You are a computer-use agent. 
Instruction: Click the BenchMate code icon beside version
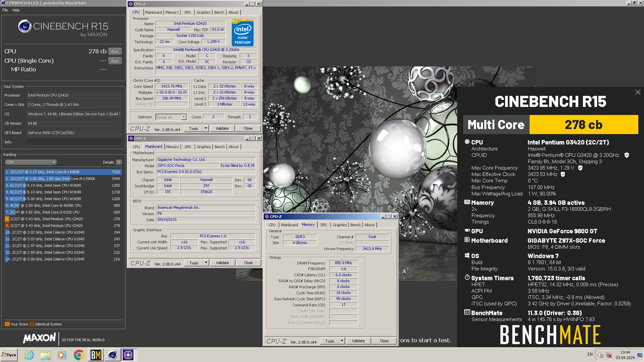[x=467, y=312]
